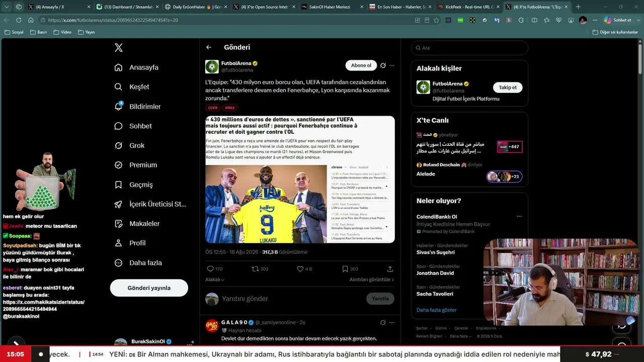Click the X logo in the sidebar
Image resolution: width=644 pixels, height=362 pixels.
click(119, 48)
